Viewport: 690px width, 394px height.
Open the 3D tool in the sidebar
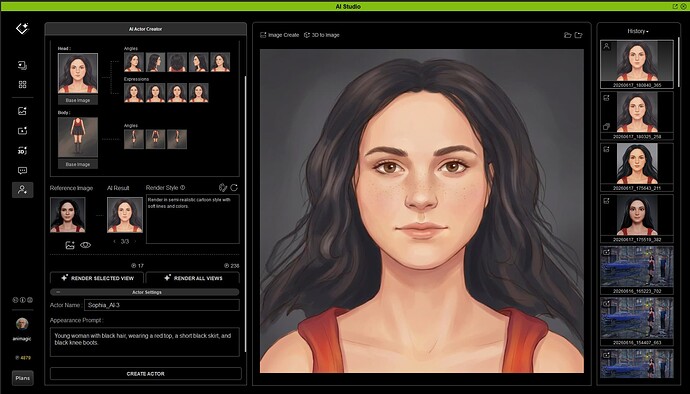tap(22, 151)
